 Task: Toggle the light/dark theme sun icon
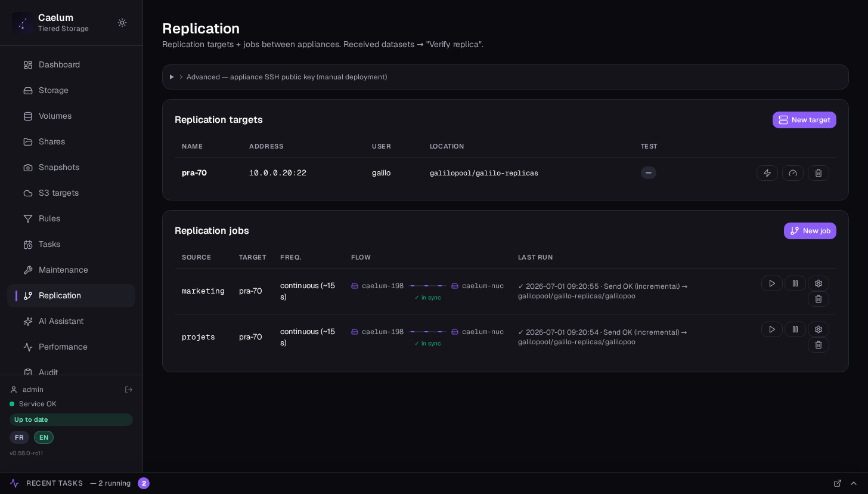pyautogui.click(x=122, y=23)
